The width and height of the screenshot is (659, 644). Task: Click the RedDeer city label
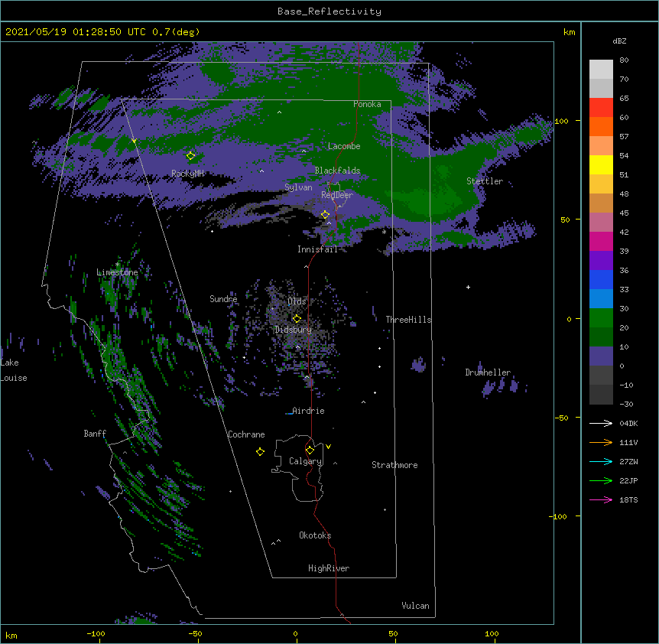tap(337, 195)
